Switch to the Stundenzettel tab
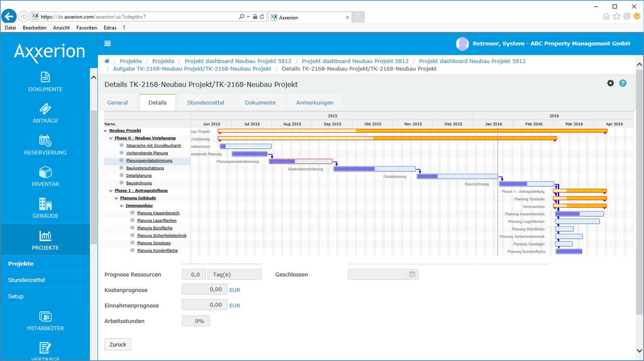The height and width of the screenshot is (361, 644). click(x=206, y=103)
